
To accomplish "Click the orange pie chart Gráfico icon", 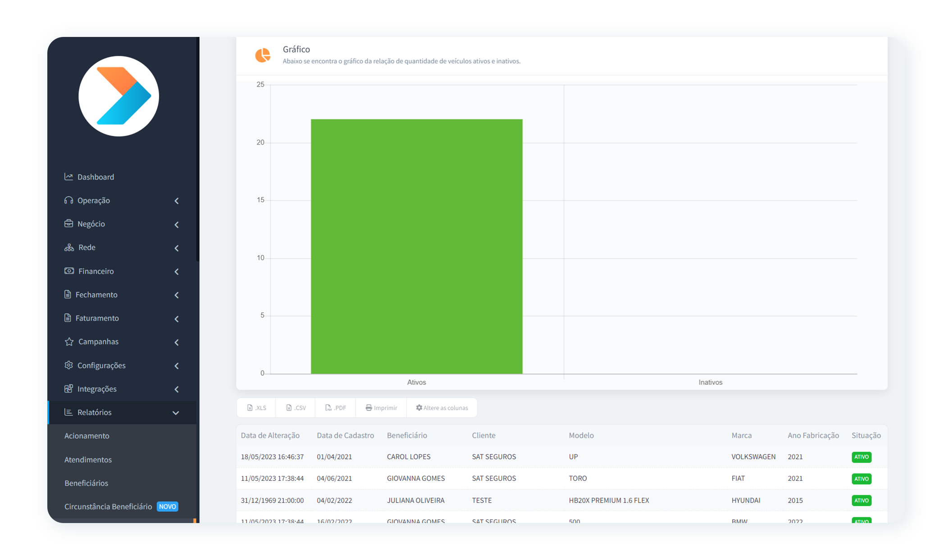I will pos(263,55).
